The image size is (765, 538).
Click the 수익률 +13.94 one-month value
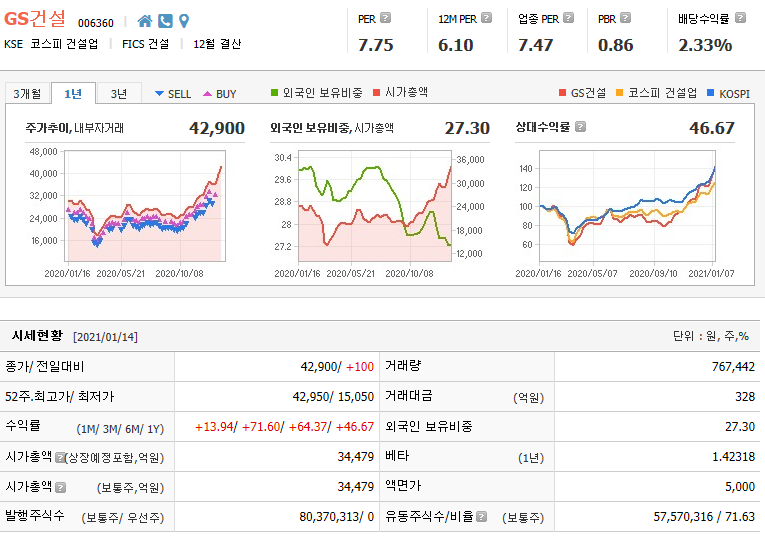pos(214,427)
